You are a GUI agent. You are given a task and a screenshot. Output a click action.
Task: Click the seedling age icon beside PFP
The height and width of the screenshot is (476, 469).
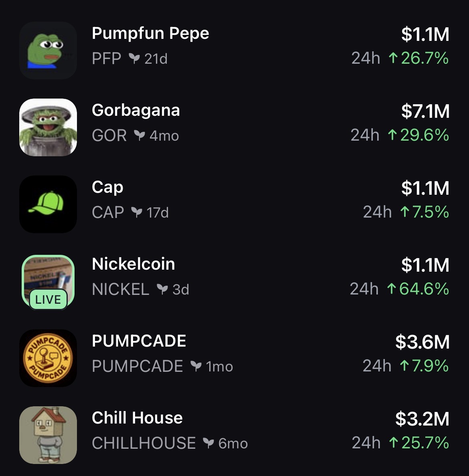coord(134,58)
